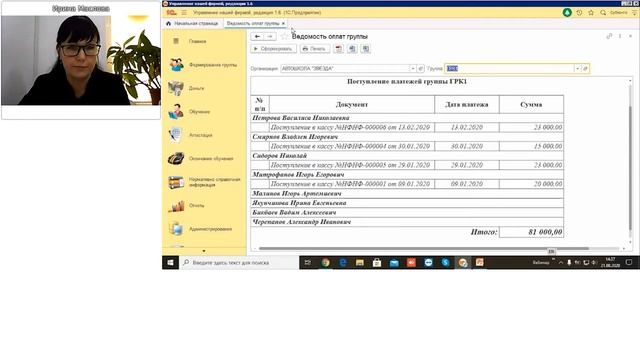Screen dimensions: 640x360
Task: Click the second report toolbar icon after PDF
Action: point(352,49)
